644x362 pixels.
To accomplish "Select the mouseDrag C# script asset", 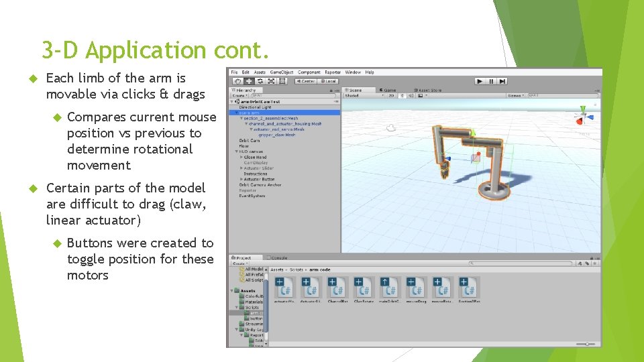I will pos(416,290).
